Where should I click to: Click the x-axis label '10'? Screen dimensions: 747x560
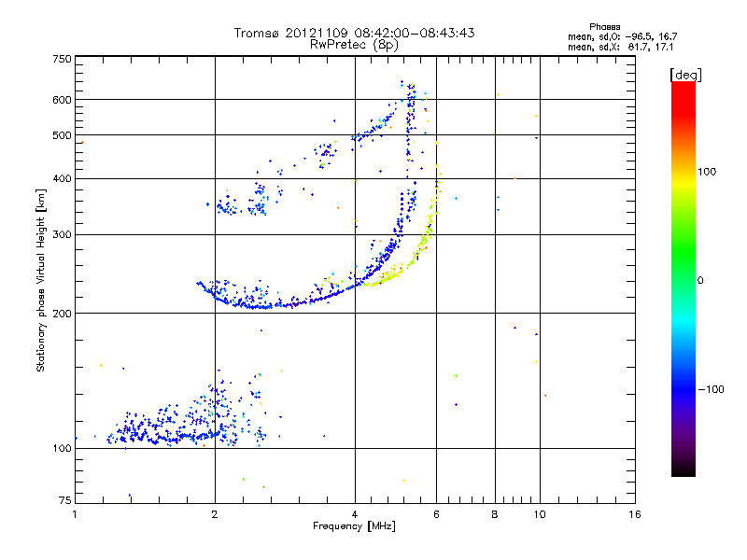tap(540, 514)
